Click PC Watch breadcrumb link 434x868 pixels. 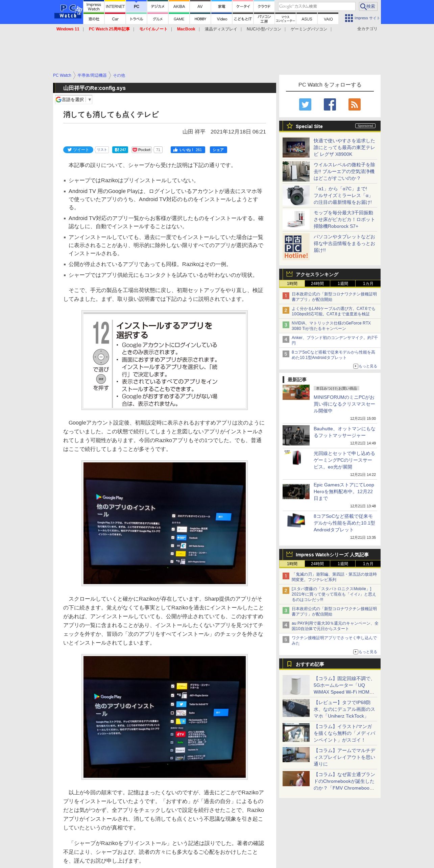[62, 75]
